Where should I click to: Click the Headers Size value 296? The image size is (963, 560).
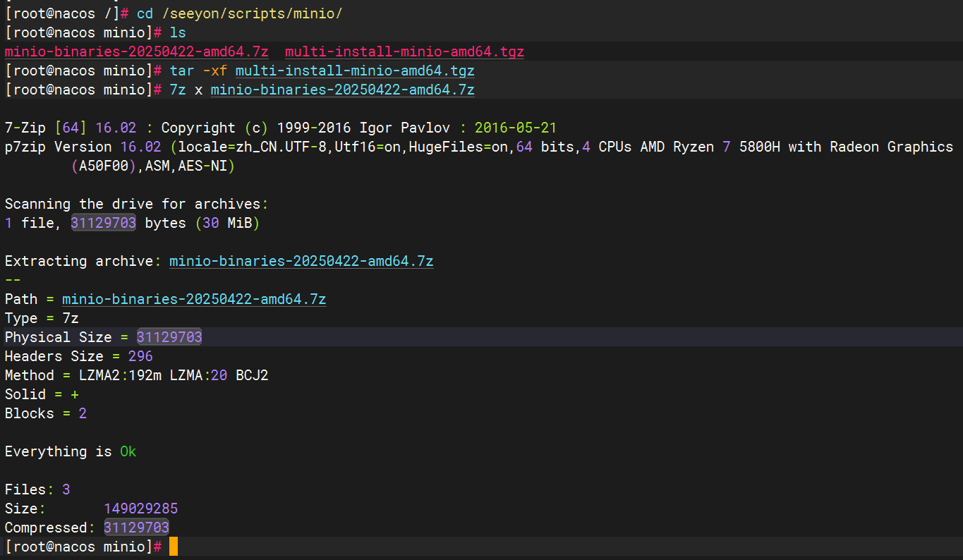click(140, 356)
